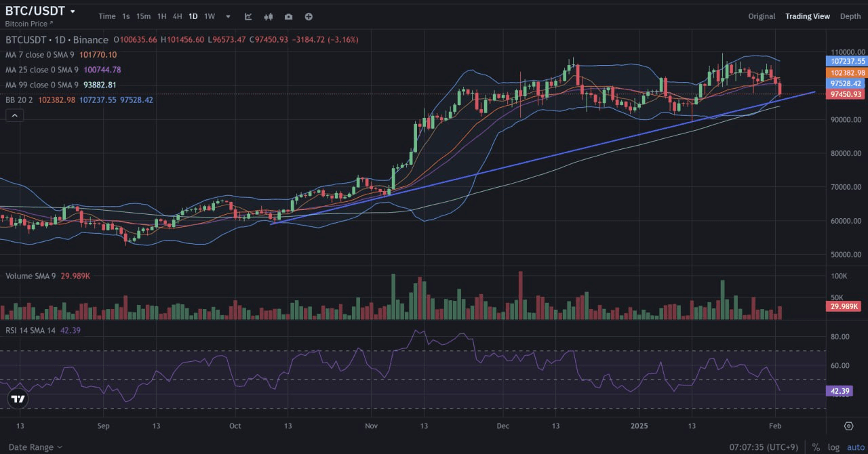
Task: Open the technical indicators chart icon
Action: tap(248, 16)
